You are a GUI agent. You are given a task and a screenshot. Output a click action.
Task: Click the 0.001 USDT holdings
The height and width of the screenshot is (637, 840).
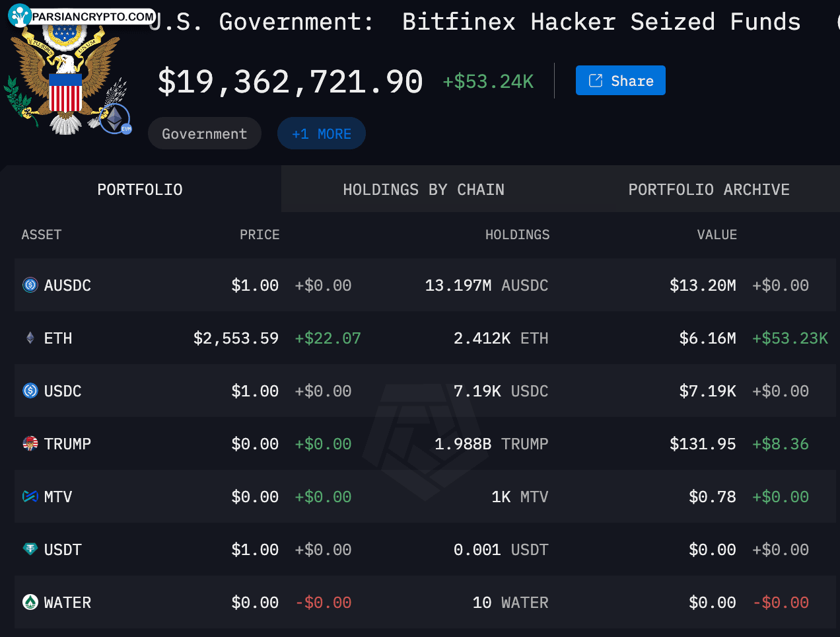(x=501, y=550)
